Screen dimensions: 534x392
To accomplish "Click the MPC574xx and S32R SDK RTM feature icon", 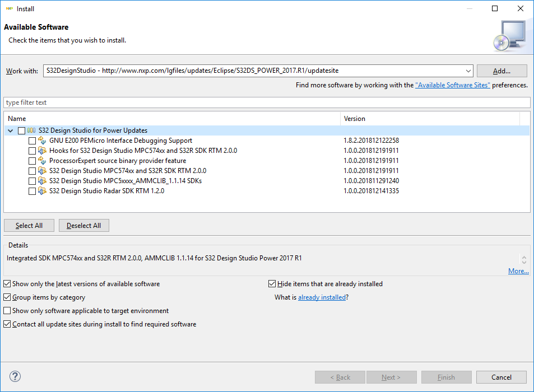I will (42, 171).
